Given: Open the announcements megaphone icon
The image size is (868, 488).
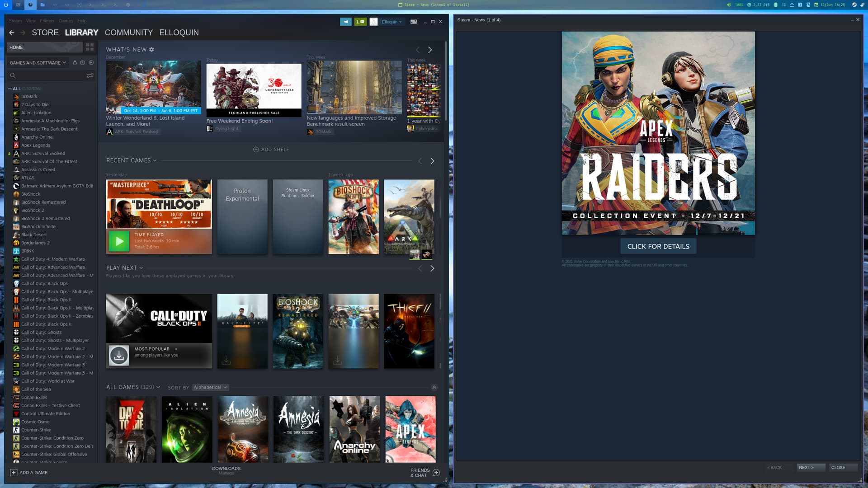Looking at the screenshot, I should (345, 22).
